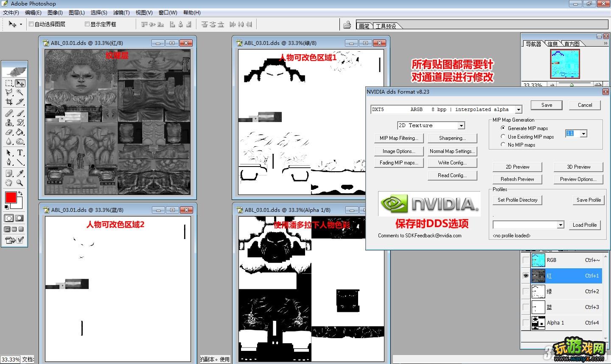Select the Crop tool
The image size is (611, 364).
click(x=9, y=102)
